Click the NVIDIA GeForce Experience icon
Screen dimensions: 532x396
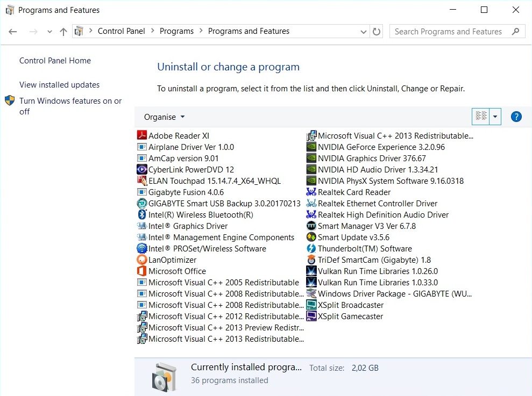pyautogui.click(x=311, y=147)
